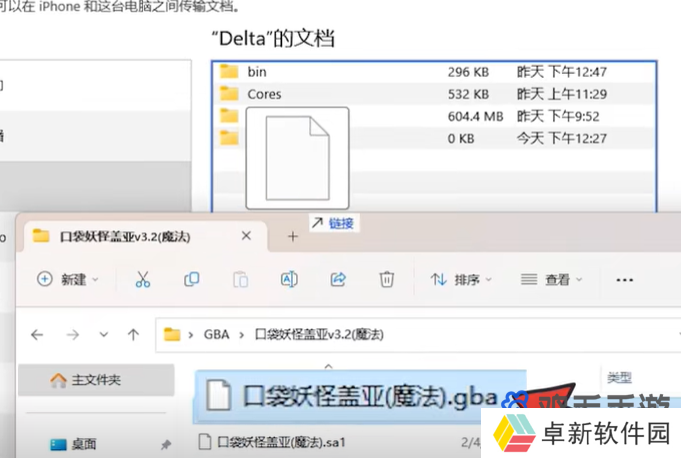Click the Share icon
The image size is (681, 458).
[x=338, y=280]
